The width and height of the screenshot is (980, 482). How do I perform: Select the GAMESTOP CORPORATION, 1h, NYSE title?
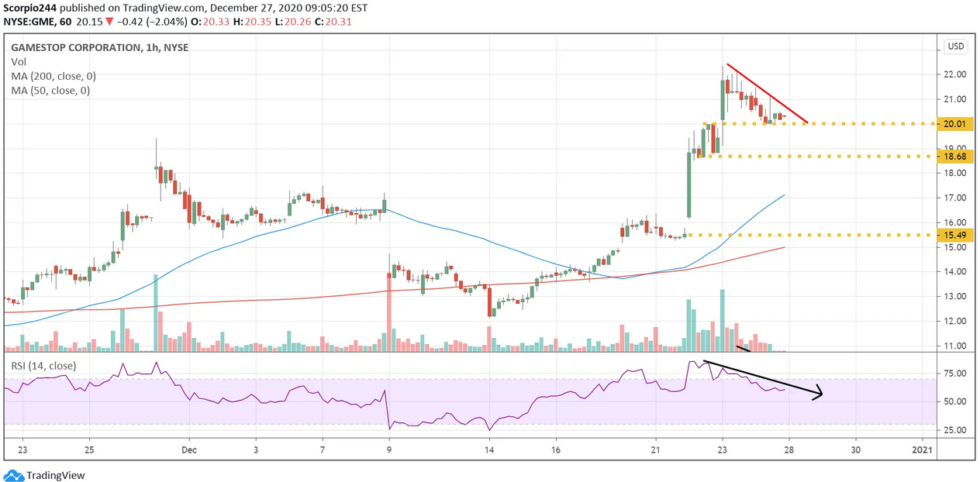(x=100, y=47)
